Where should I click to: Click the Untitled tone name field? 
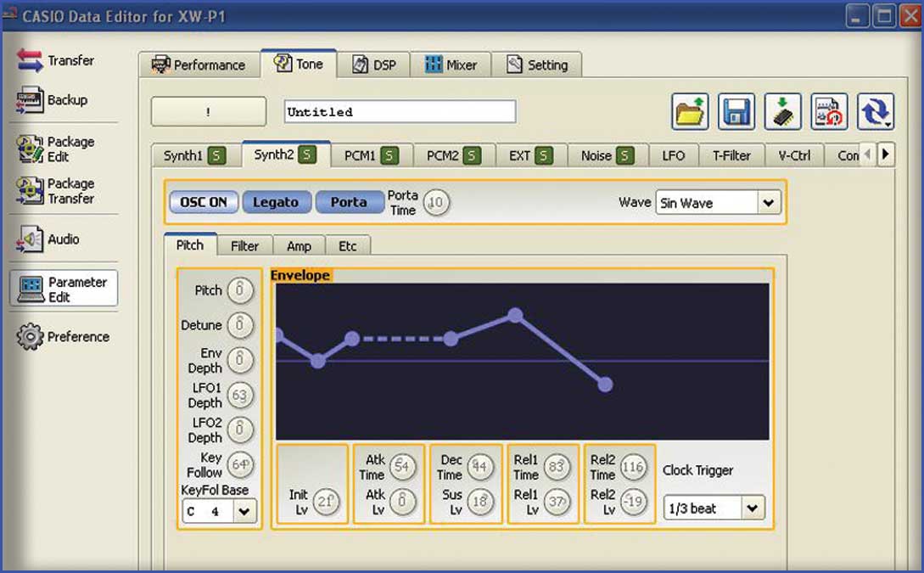[400, 111]
